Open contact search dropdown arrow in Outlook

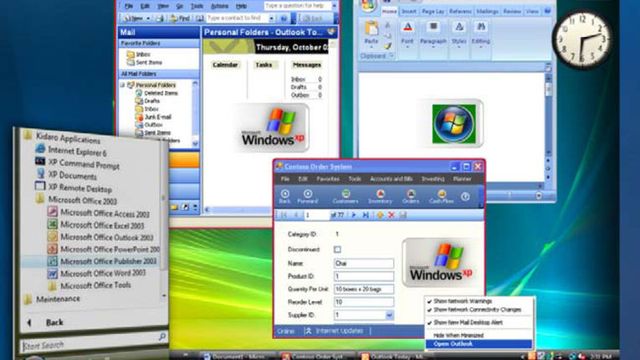[x=271, y=18]
